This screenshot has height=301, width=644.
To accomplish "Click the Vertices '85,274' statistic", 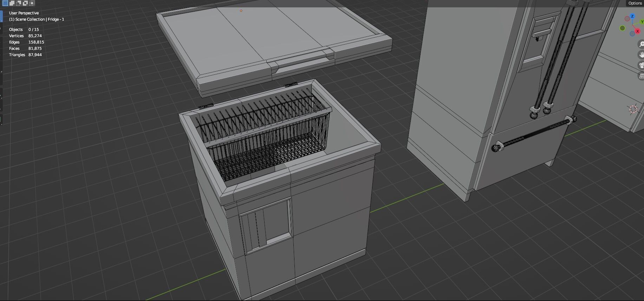I will [x=35, y=36].
